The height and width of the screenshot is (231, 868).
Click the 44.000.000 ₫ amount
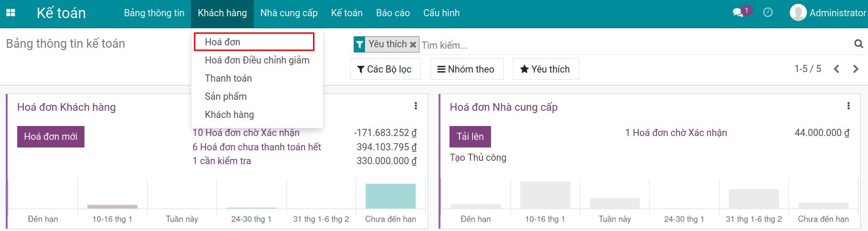[822, 133]
